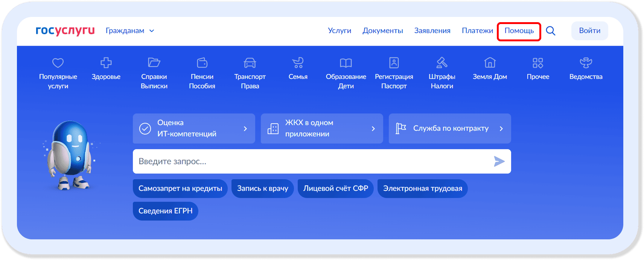Viewport: 644px width, 260px height.
Task: Open the Помощь menu item
Action: (519, 31)
